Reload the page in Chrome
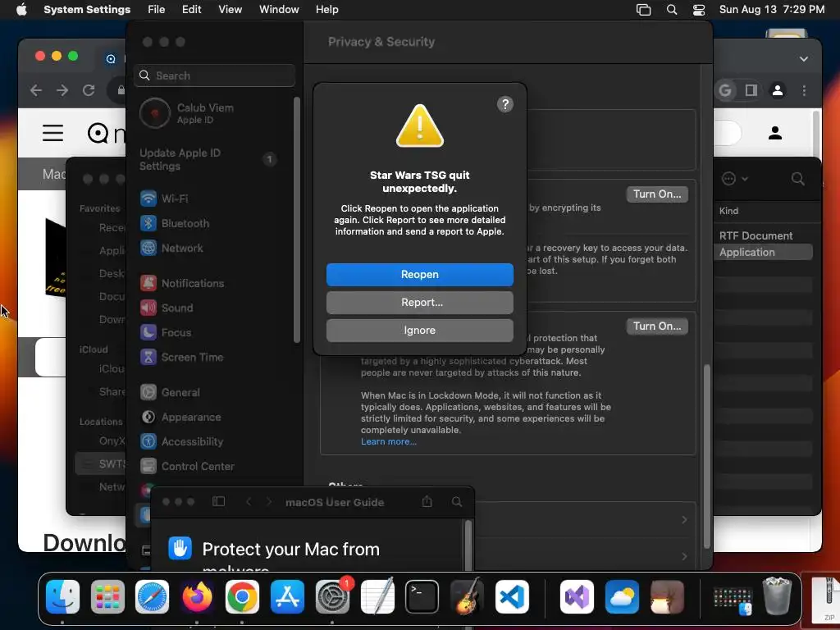Screen dimensions: 840x630 (89, 90)
